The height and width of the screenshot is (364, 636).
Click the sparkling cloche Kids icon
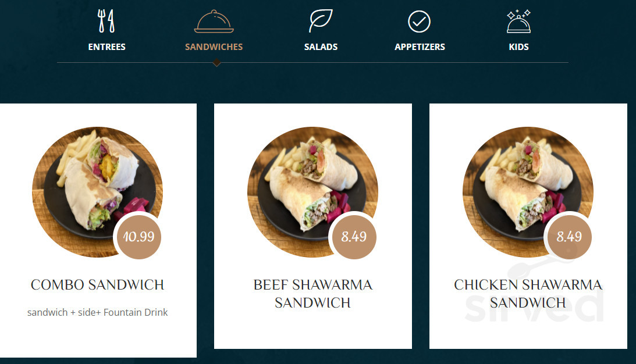coord(518,21)
